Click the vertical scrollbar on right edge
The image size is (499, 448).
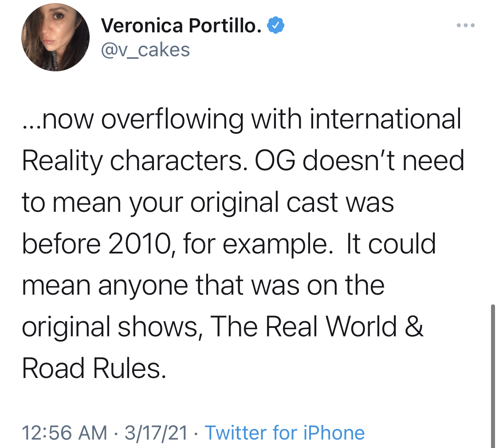tap(493, 375)
